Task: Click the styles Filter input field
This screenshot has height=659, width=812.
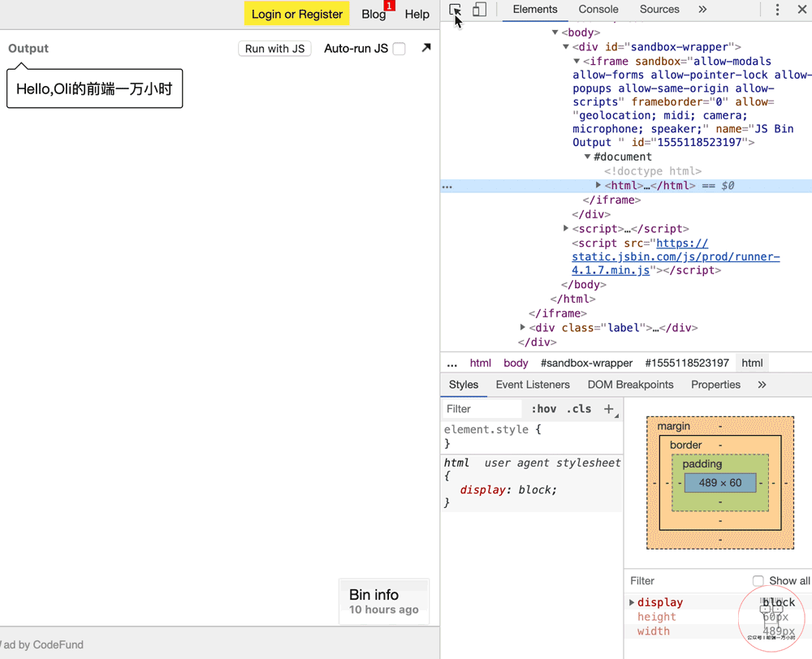Action: point(481,409)
